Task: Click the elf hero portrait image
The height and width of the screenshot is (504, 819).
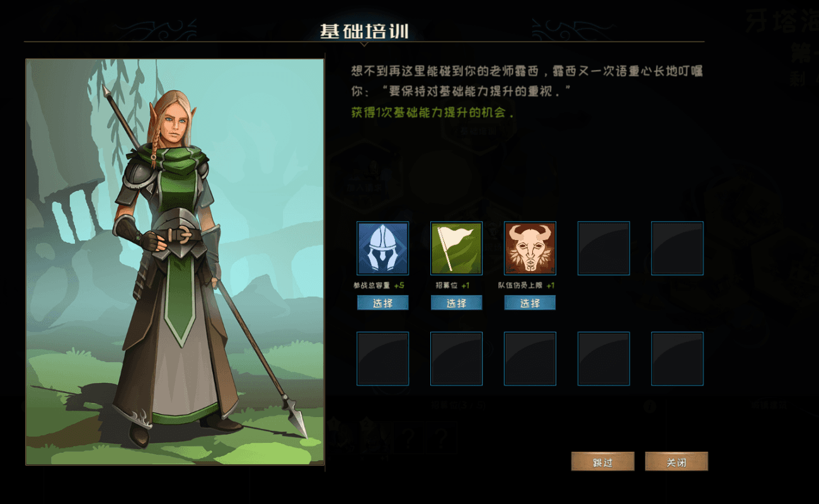Action: (x=175, y=262)
